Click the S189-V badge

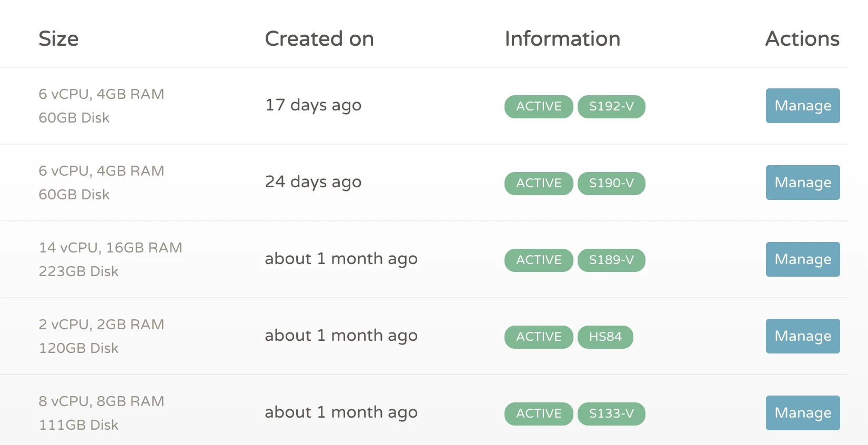coord(611,260)
